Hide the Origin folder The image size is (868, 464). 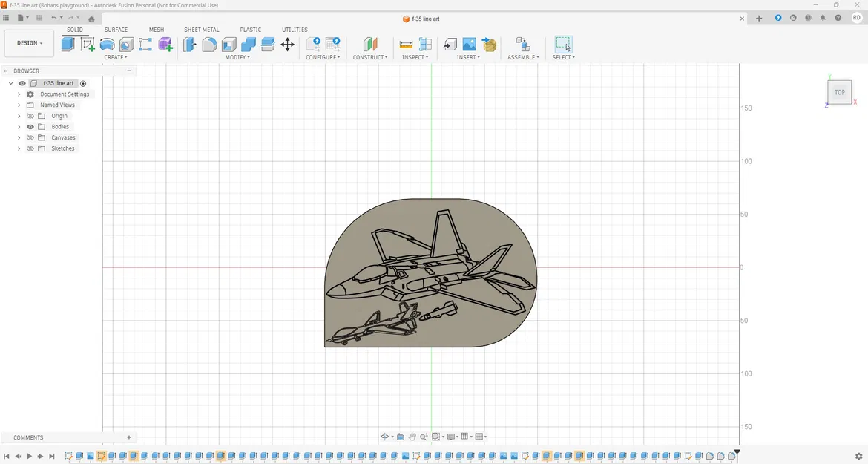tap(30, 115)
